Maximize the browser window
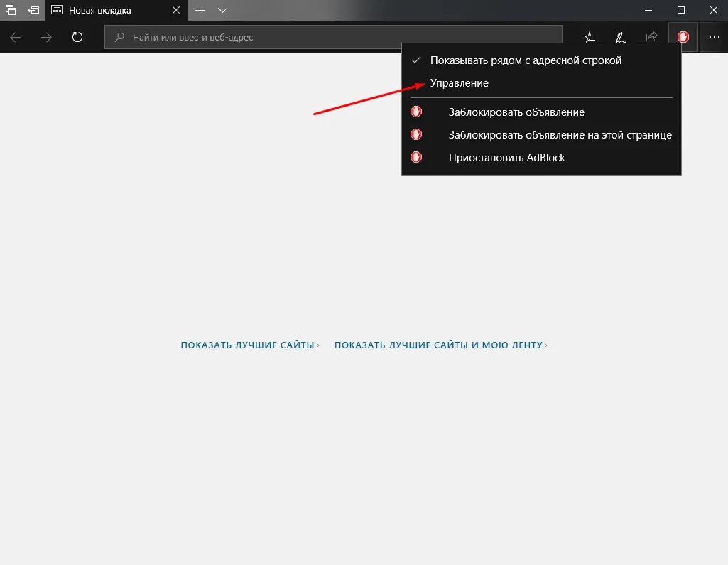728x565 pixels. point(681,10)
